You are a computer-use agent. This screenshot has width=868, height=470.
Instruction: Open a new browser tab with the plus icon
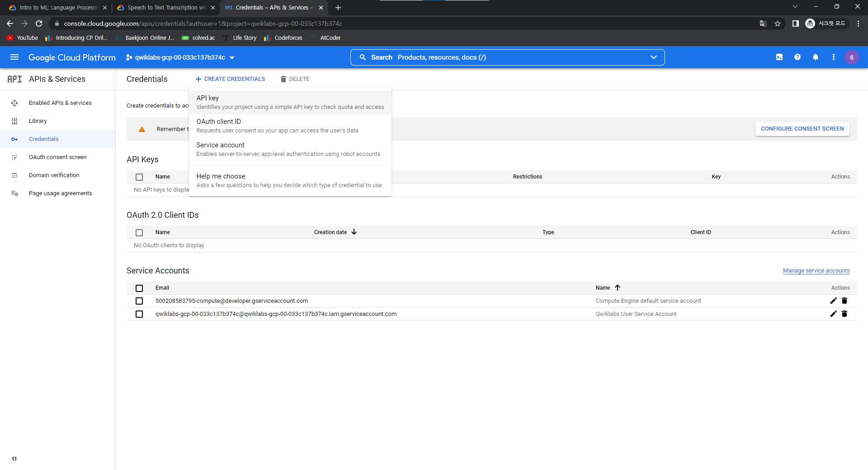(338, 8)
